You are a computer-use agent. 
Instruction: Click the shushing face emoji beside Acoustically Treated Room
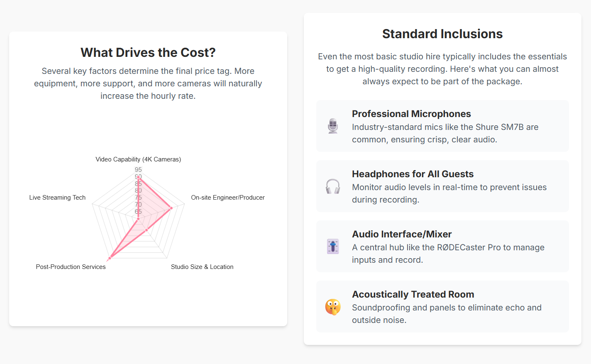point(333,307)
